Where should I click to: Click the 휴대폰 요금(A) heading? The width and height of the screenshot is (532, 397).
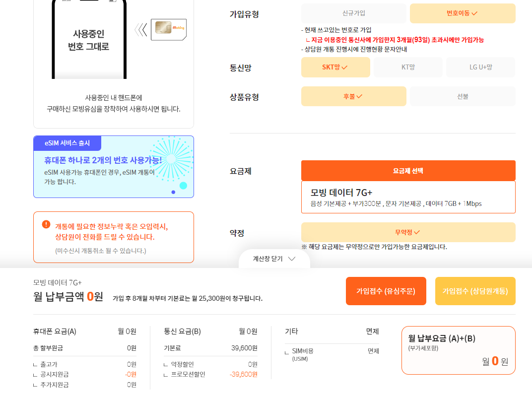tap(55, 331)
